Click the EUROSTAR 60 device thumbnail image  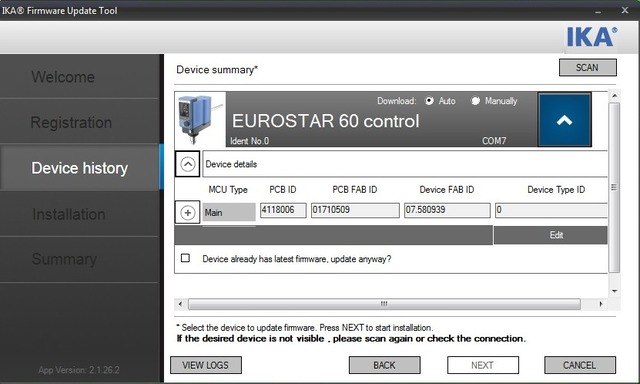coord(200,119)
